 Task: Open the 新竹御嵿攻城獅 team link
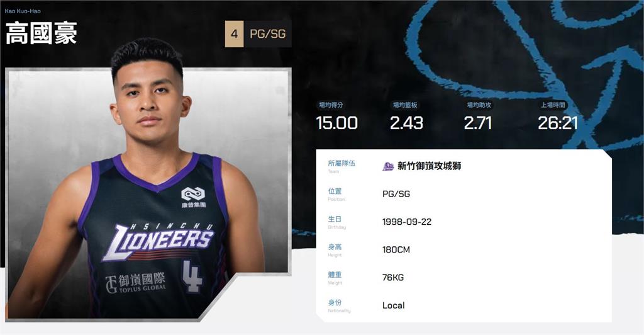coord(429,166)
